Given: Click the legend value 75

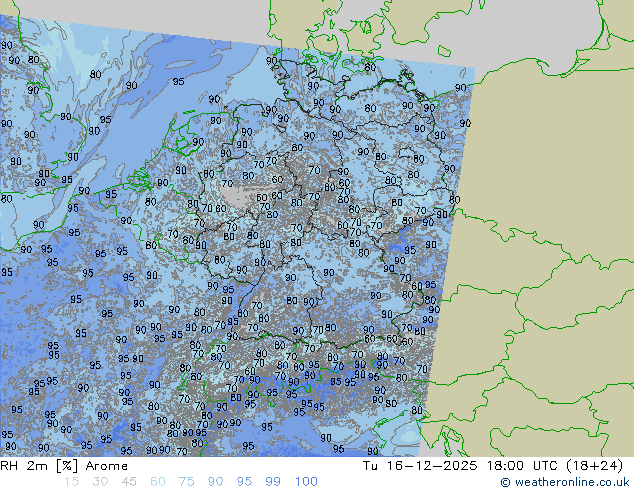Looking at the screenshot, I should tap(186, 482).
